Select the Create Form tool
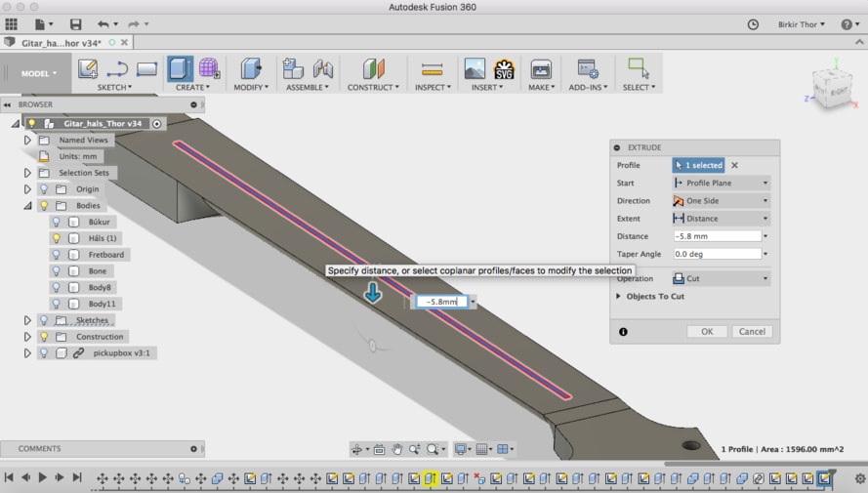The height and width of the screenshot is (493, 868). pos(209,68)
